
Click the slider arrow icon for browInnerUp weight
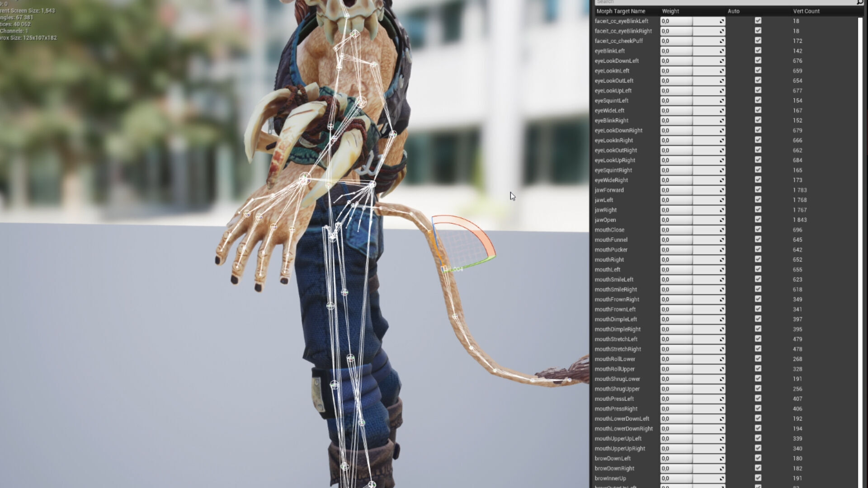click(x=722, y=479)
